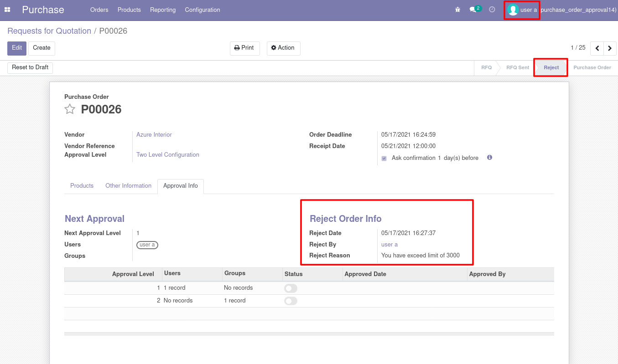
Task: Toggle Ask confirmation checkbox
Action: [x=384, y=159]
